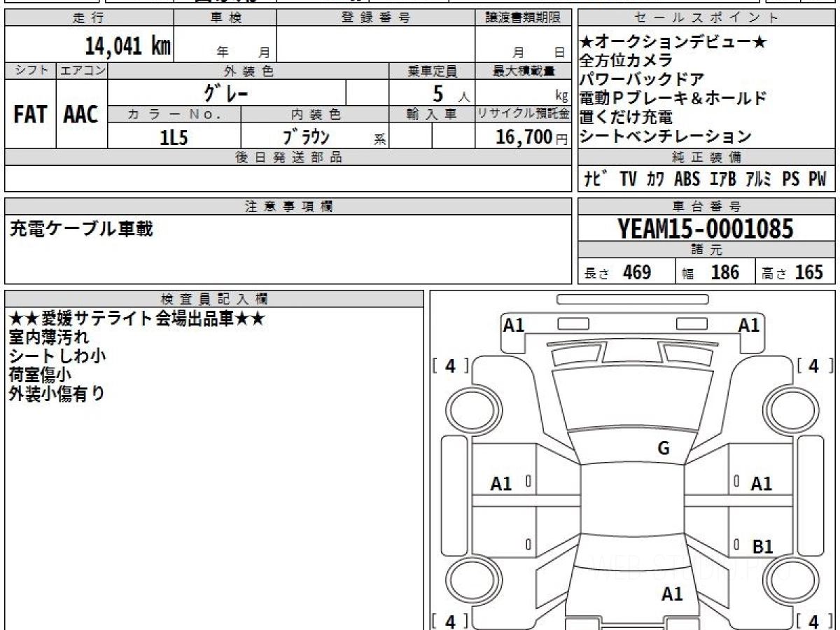Click the mileage value 14,041 km
The width and height of the screenshot is (840, 630).
pyautogui.click(x=128, y=46)
